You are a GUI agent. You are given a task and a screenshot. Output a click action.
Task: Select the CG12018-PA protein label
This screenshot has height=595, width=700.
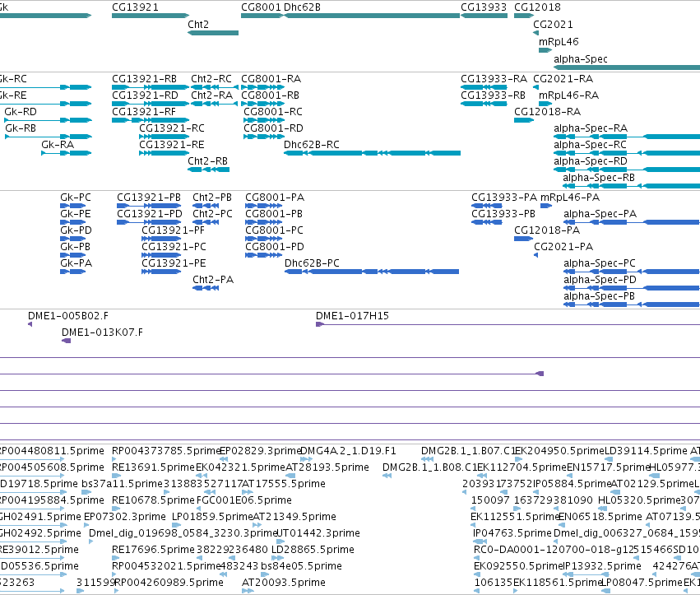[547, 230]
